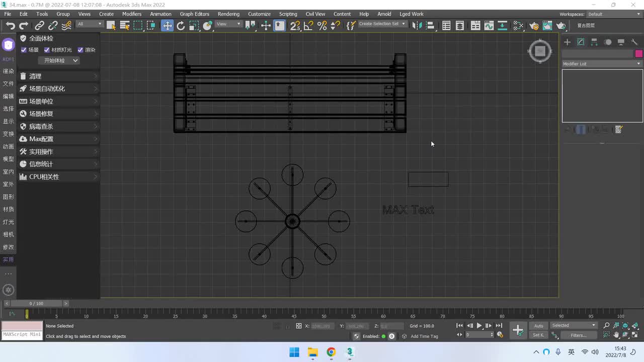Expand the 病毒查杀 section
This screenshot has width=644, height=362.
click(x=58, y=126)
